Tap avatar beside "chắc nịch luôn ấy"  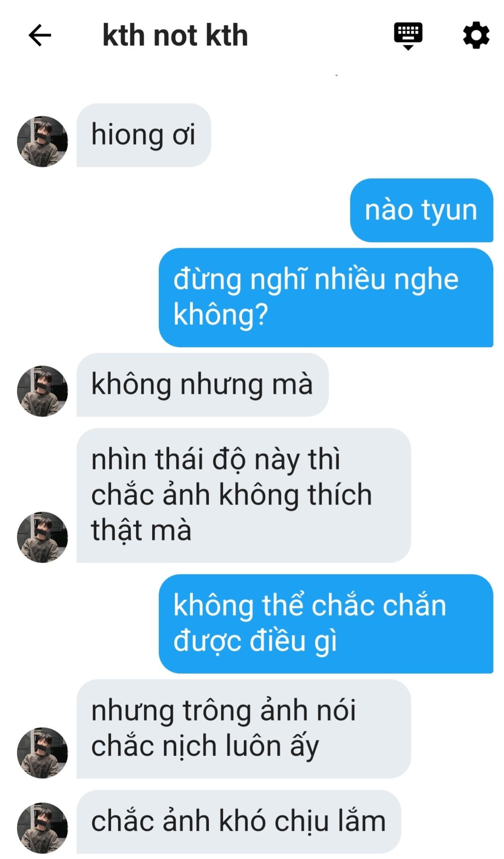tap(43, 753)
